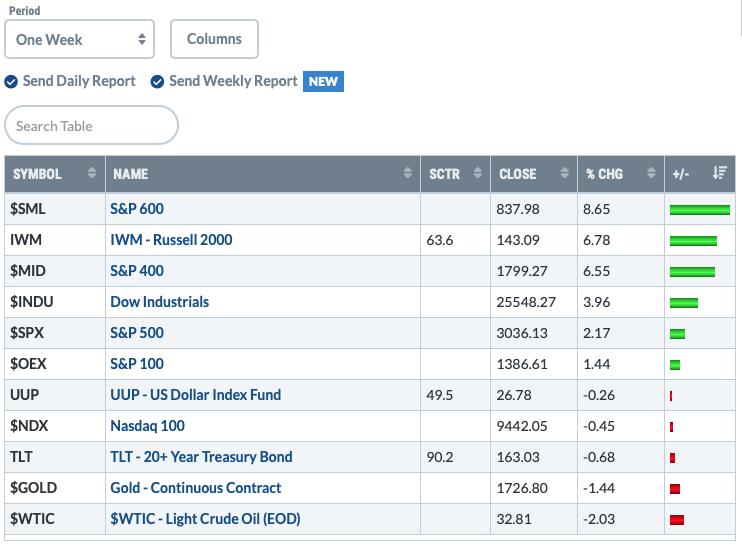742x546 pixels.
Task: Sort table by the SYMBOL column header
Action: [x=55, y=174]
